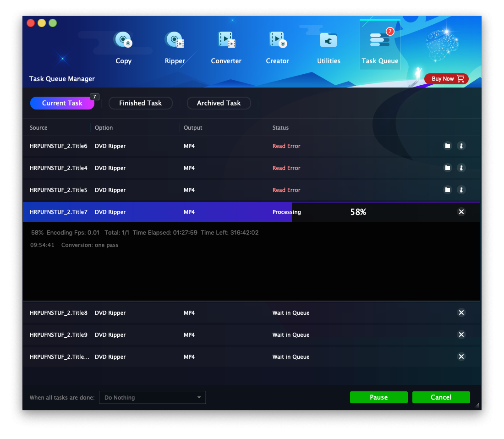This screenshot has width=504, height=439.
Task: Select the HRPUFNSTUF_2.Title9 row
Action: (x=252, y=335)
